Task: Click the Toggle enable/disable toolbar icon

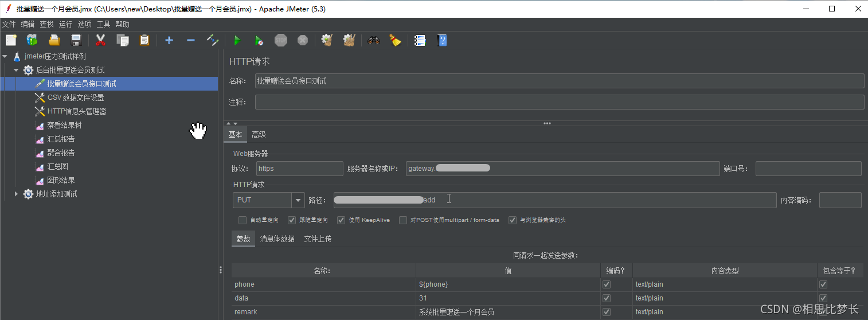Action: coord(213,40)
